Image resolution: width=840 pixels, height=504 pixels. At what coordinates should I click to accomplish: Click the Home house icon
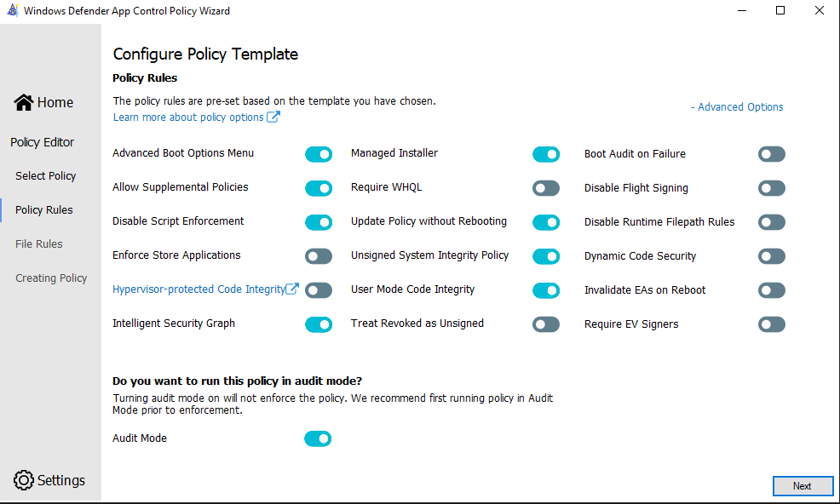[x=24, y=102]
